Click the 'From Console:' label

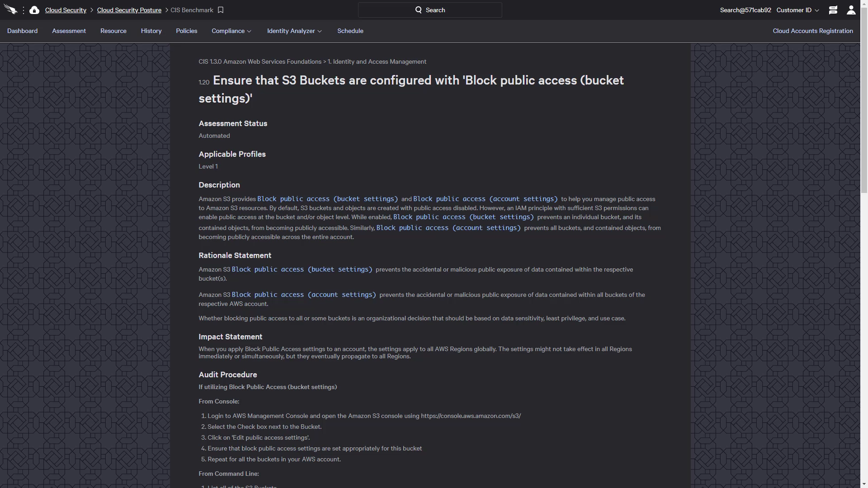coord(219,401)
